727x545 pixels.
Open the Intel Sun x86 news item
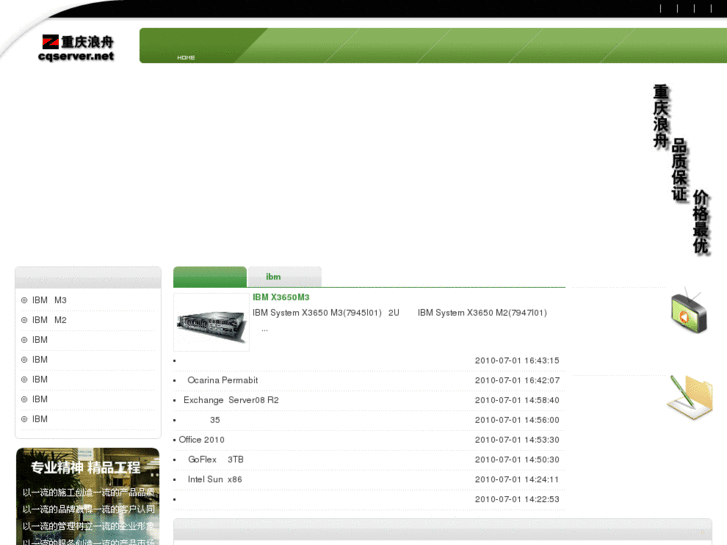tap(215, 480)
